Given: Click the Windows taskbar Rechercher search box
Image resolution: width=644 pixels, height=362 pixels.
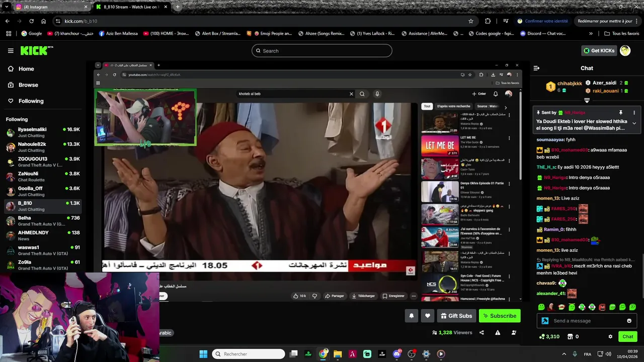Looking at the screenshot, I should click(x=249, y=354).
